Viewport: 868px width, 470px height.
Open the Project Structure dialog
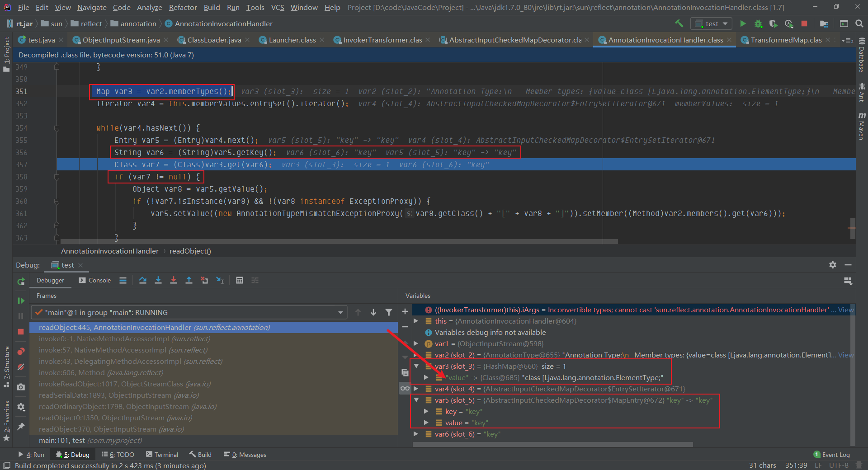[x=824, y=23]
